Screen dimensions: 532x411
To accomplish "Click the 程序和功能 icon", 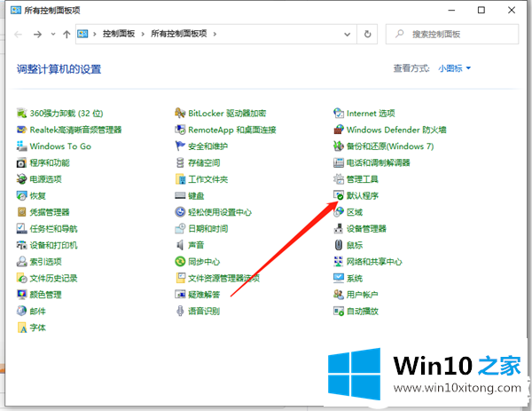I will pyautogui.click(x=21, y=162).
